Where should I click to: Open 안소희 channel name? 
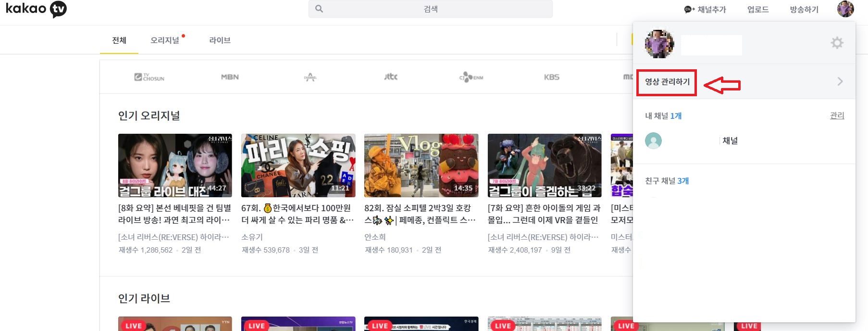pyautogui.click(x=375, y=237)
